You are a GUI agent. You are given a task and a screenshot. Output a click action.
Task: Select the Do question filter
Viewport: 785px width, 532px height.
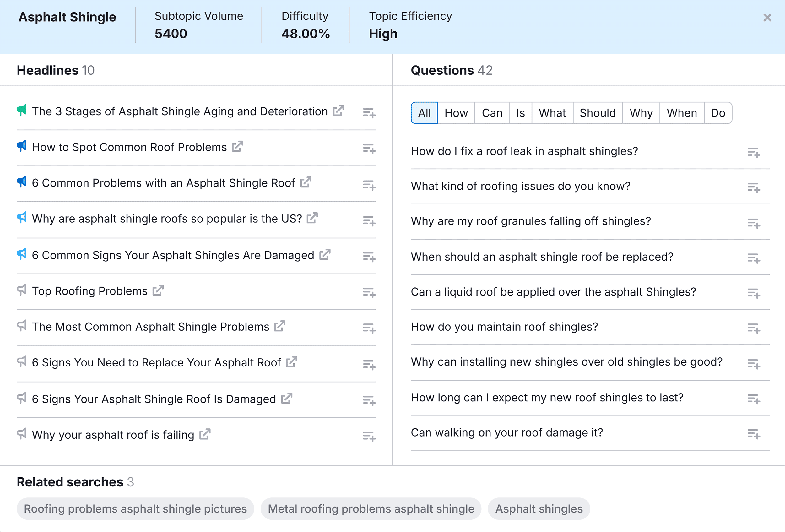click(x=718, y=113)
